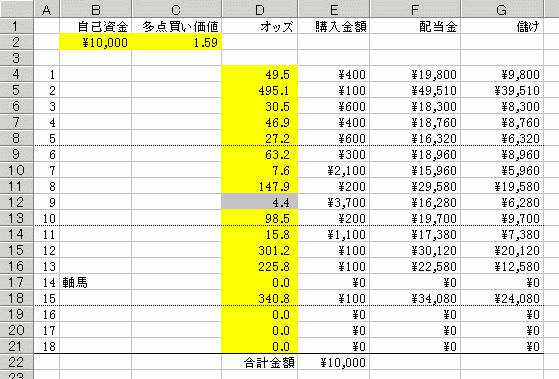Click row 22 header
Screen dimensions: 559x379
[x=16, y=362]
